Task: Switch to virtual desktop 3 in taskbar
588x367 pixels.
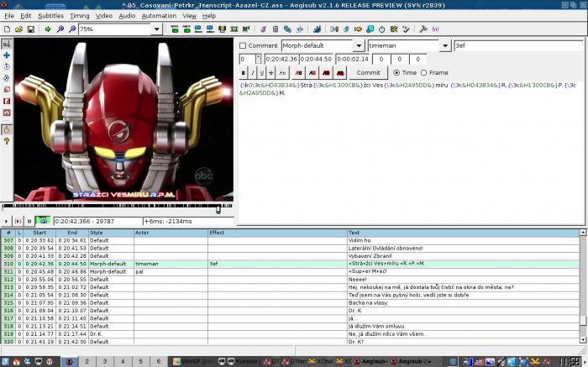Action: 105,361
